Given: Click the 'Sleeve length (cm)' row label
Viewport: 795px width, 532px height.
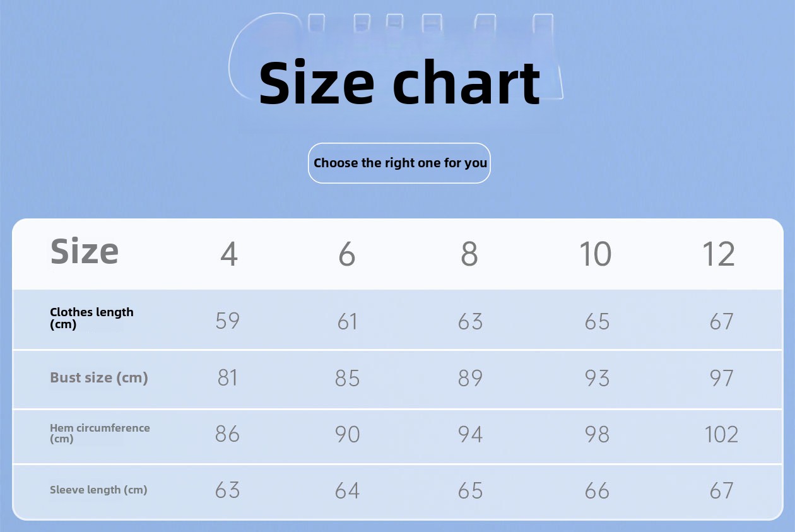Looking at the screenshot, I should (98, 490).
